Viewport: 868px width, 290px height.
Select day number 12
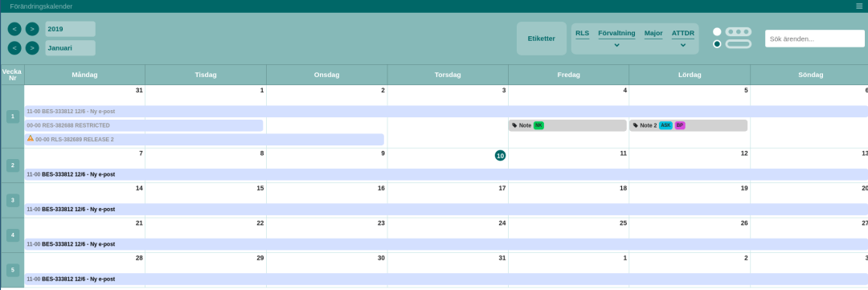click(744, 153)
